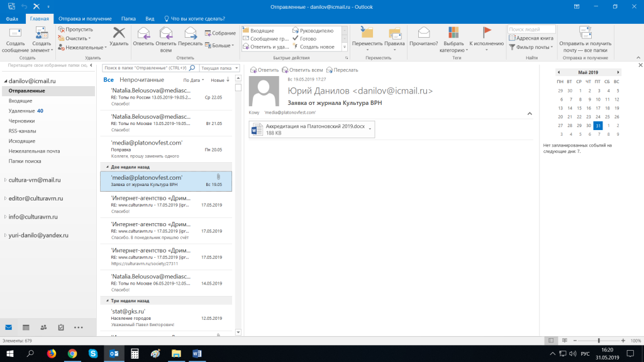
Task: Open the Адресная книга address book
Action: point(531,38)
